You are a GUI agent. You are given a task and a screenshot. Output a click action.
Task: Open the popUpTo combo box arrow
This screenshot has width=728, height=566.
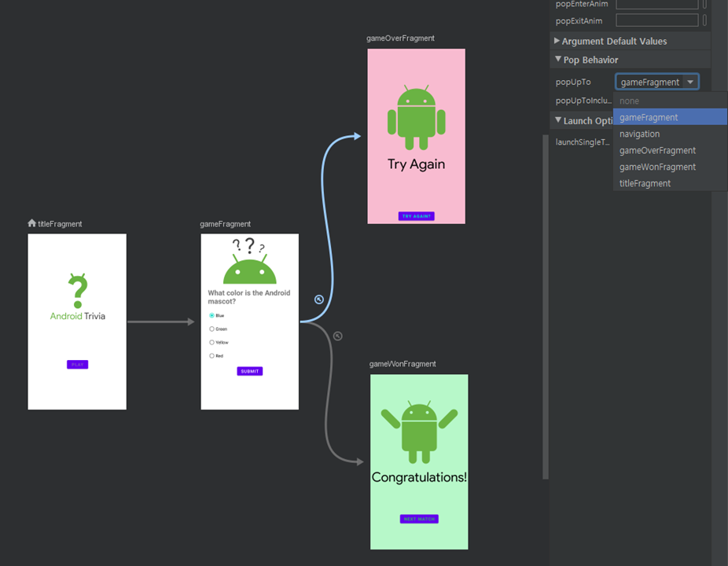691,82
